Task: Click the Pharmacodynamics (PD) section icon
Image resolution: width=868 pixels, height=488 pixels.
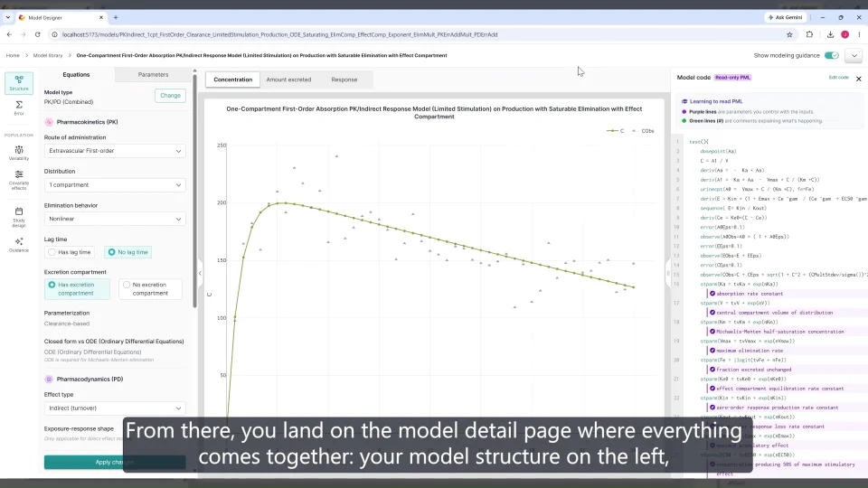Action: click(49, 379)
